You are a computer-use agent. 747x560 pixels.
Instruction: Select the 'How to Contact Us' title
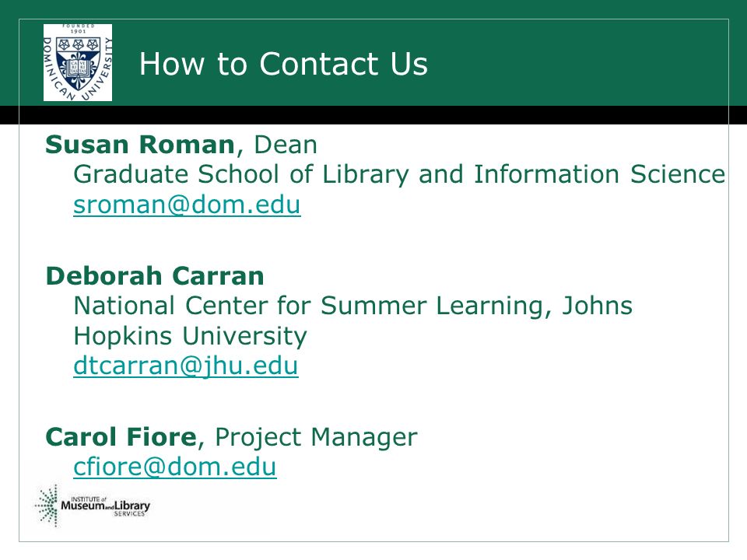tap(283, 64)
